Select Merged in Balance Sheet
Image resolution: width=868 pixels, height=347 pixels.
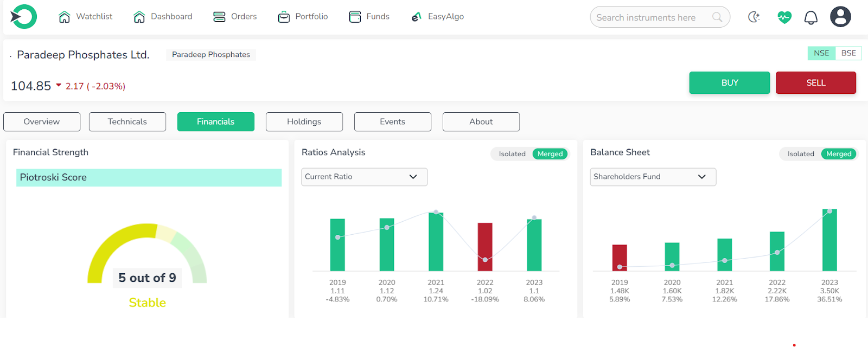tap(839, 154)
